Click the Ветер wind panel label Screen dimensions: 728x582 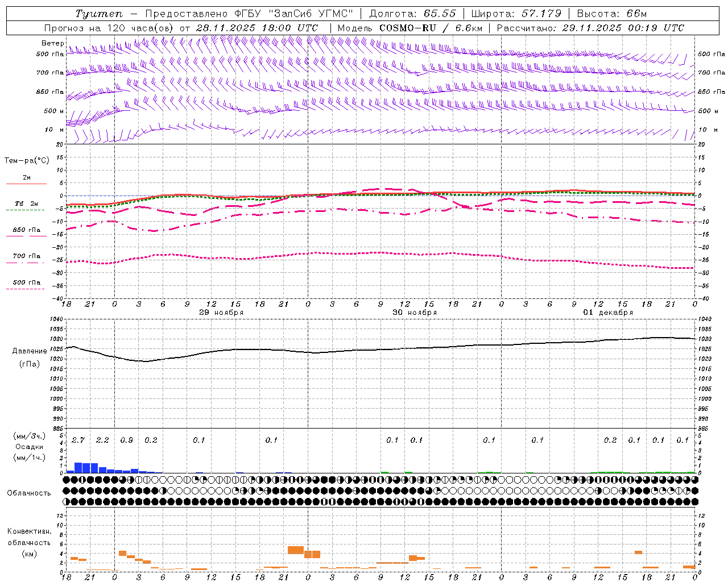point(52,43)
